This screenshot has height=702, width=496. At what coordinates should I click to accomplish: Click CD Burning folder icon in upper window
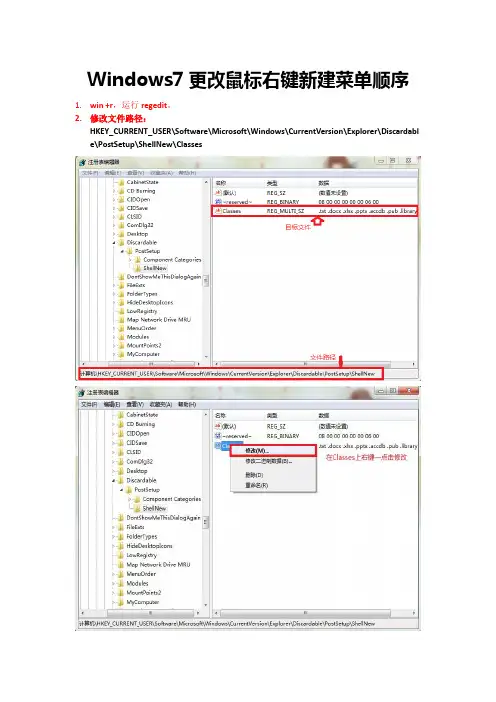coord(121,191)
